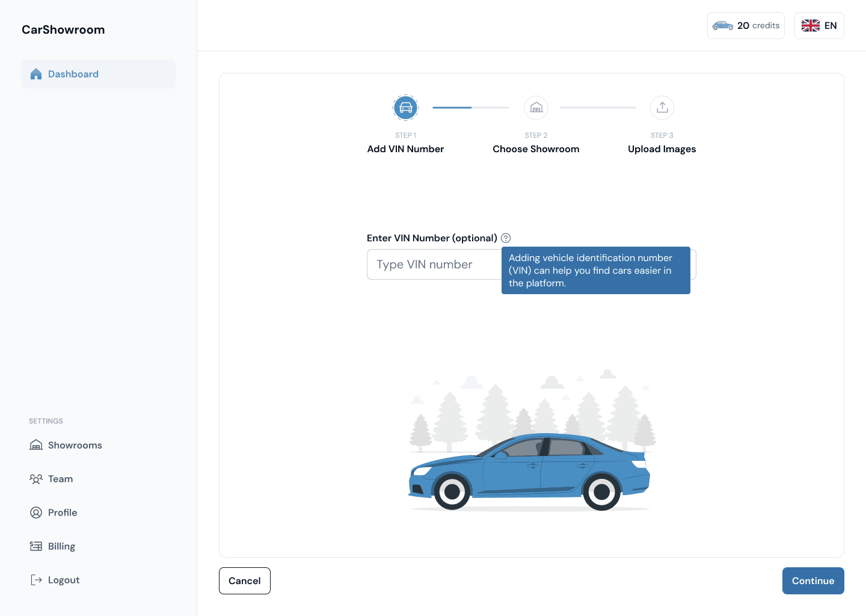Click the car icon beside credits

pos(723,26)
